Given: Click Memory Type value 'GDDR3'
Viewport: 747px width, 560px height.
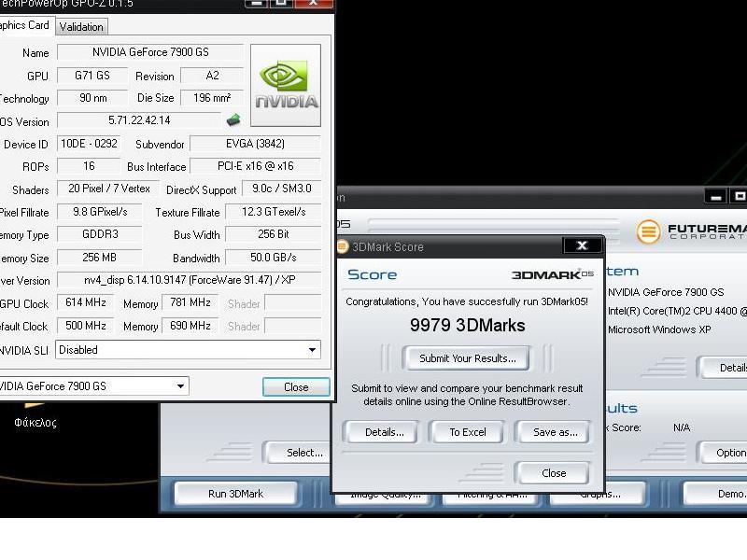Looking at the screenshot, I should click(x=100, y=234).
